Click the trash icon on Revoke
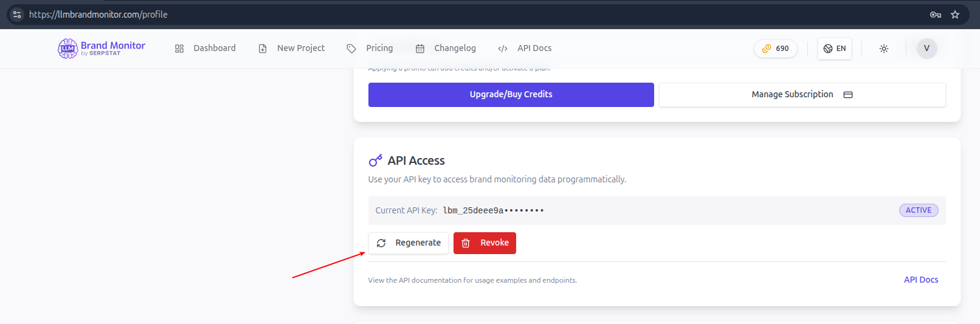Screen dimensions: 980x324 point(466,243)
